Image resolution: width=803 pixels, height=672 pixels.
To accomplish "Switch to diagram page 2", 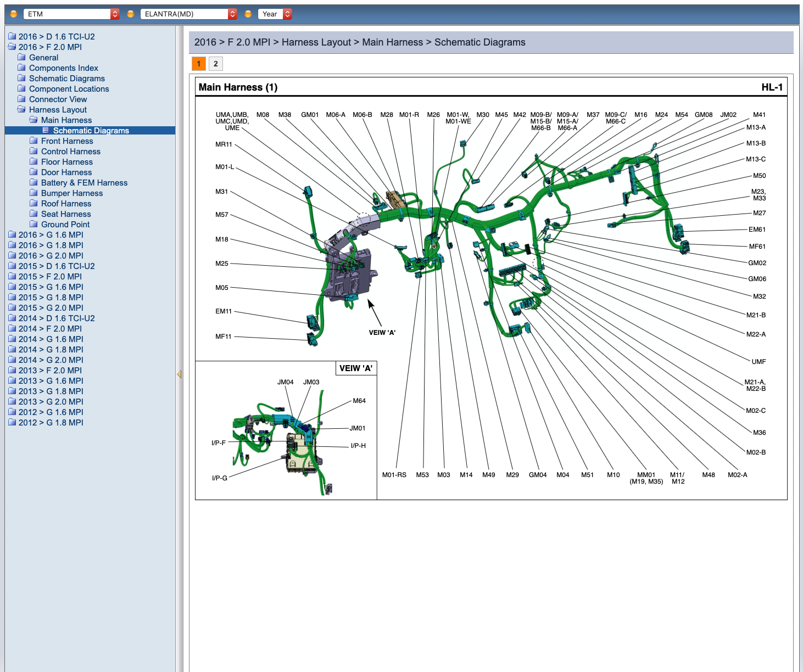I will pyautogui.click(x=215, y=64).
